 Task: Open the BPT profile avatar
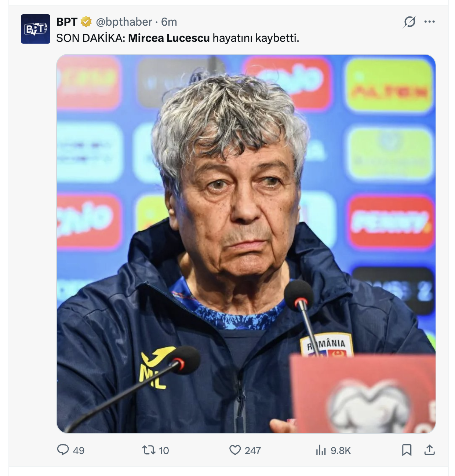point(36,29)
